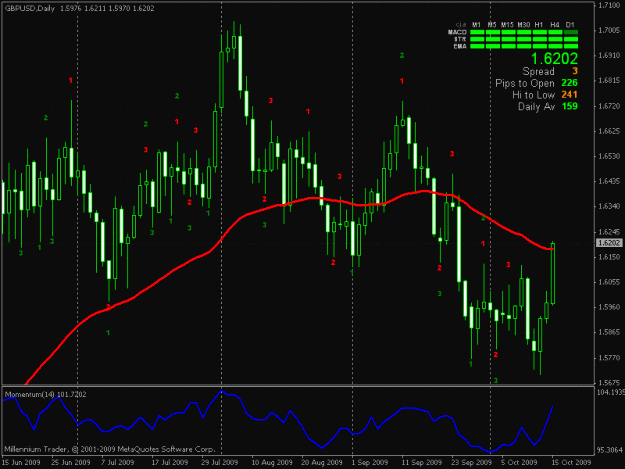
Task: Click the EMA row label
Action: [x=460, y=47]
